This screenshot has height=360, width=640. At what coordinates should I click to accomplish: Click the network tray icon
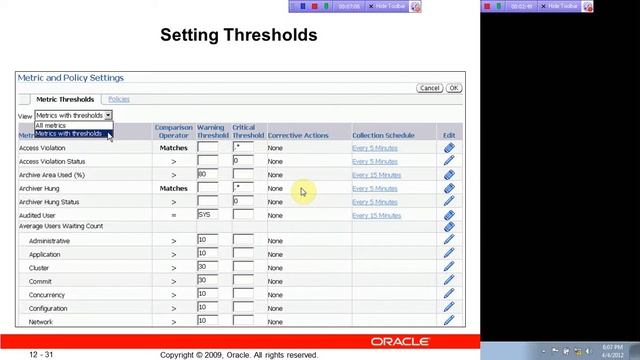coord(578,351)
